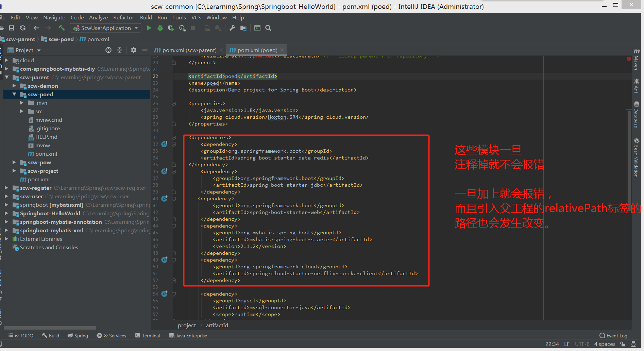
Task: Click gutter dependency icon at line 49
Action: pos(165,260)
